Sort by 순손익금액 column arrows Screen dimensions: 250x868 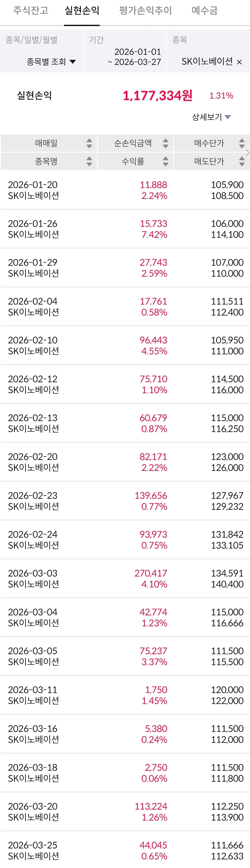pos(165,143)
